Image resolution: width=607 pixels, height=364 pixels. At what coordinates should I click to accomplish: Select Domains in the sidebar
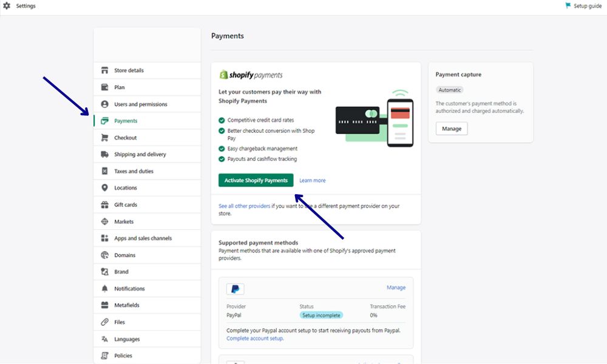(147, 255)
